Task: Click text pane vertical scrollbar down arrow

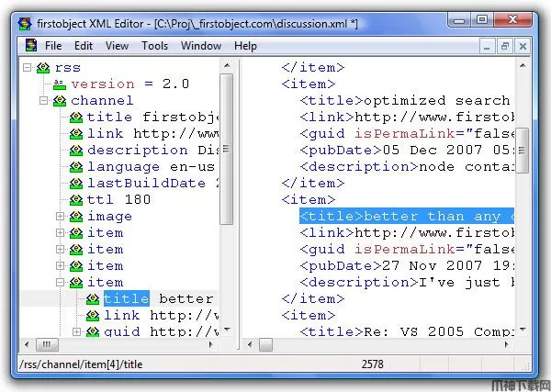Action: coord(523,330)
